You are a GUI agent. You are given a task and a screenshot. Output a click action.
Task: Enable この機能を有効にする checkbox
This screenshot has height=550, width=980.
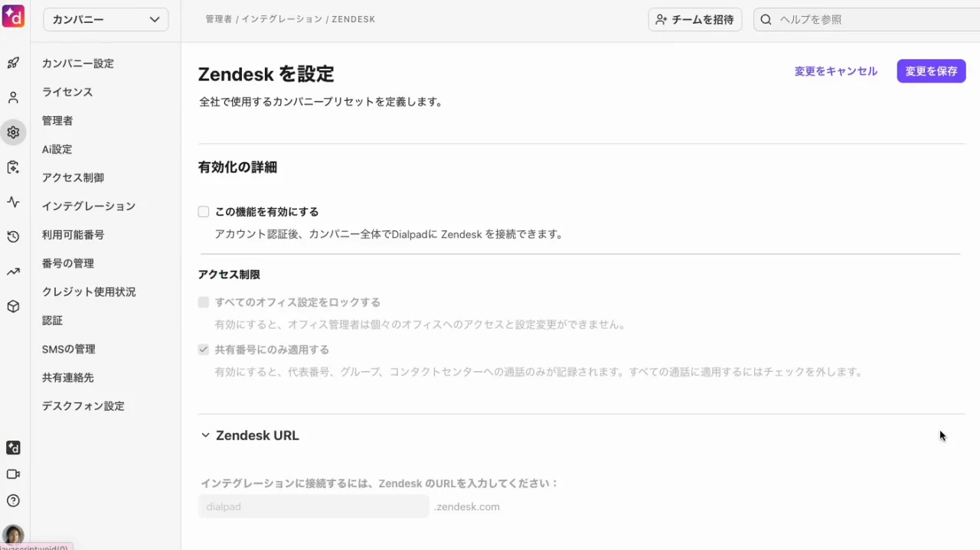point(204,212)
